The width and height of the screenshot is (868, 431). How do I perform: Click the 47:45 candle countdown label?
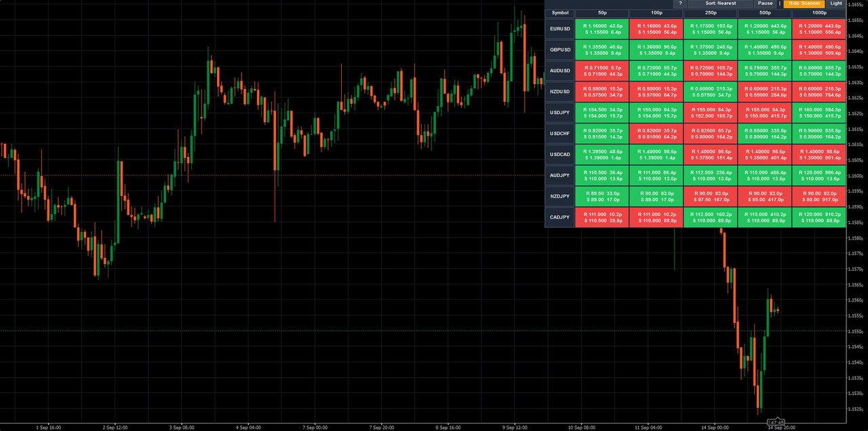[x=777, y=422]
